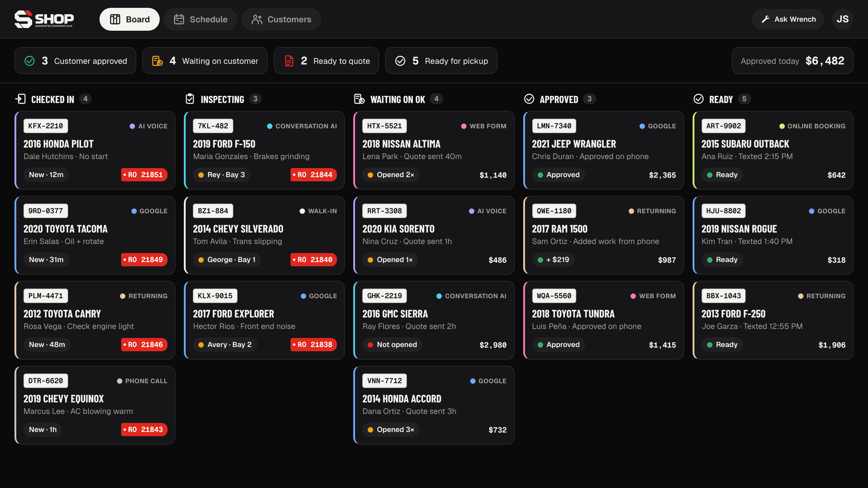The width and height of the screenshot is (868, 488).
Task: Click the Ready status on Ford F-250
Action: pos(722,345)
